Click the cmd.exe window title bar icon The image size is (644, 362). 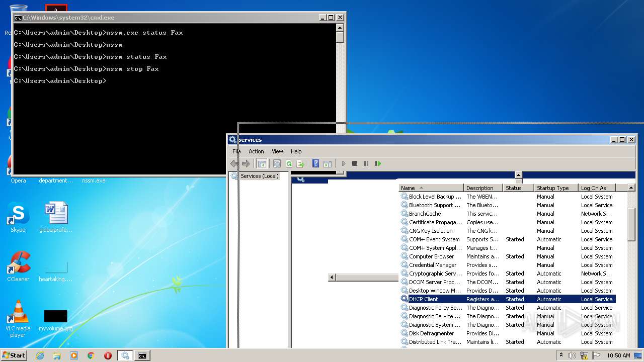(18, 18)
